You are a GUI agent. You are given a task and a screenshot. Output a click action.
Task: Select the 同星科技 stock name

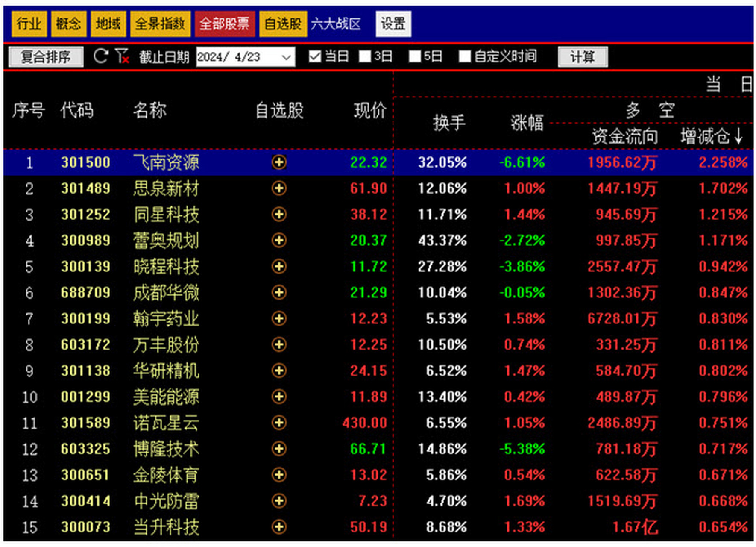(x=166, y=215)
